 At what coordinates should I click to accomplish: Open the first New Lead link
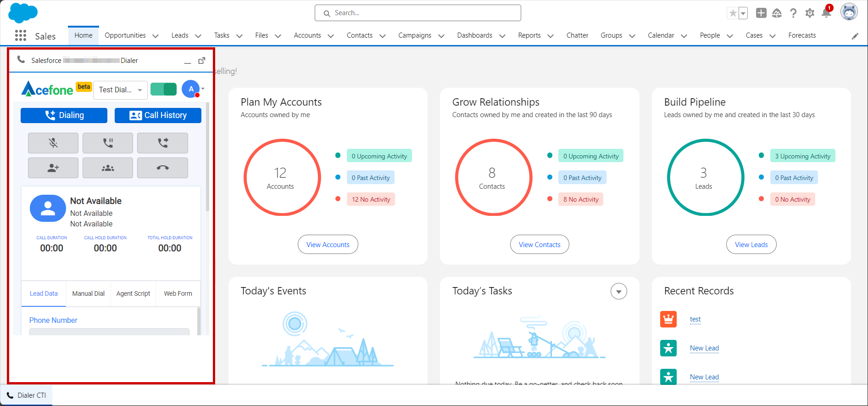click(704, 348)
